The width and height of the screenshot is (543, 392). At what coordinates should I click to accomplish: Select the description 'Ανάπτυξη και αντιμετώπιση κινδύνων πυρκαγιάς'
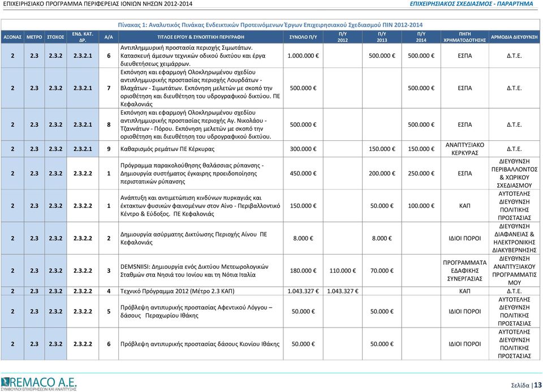coord(200,206)
